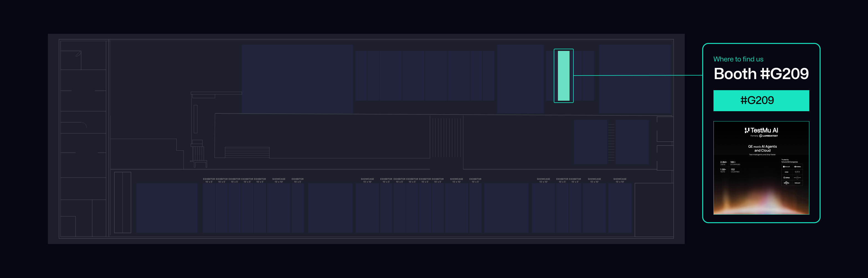The width and height of the screenshot is (868, 278).
Task: Click 'Test Intelligently and Ship Faster' tagline
Action: tap(763, 154)
